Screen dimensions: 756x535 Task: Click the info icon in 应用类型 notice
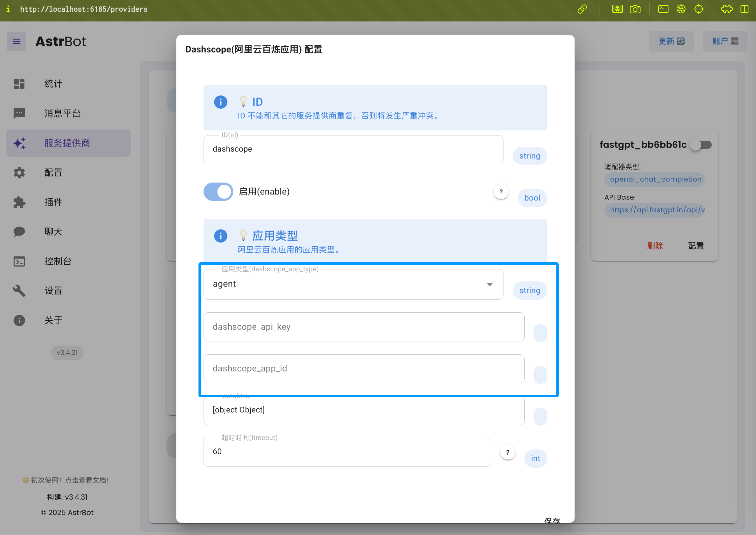[221, 236]
